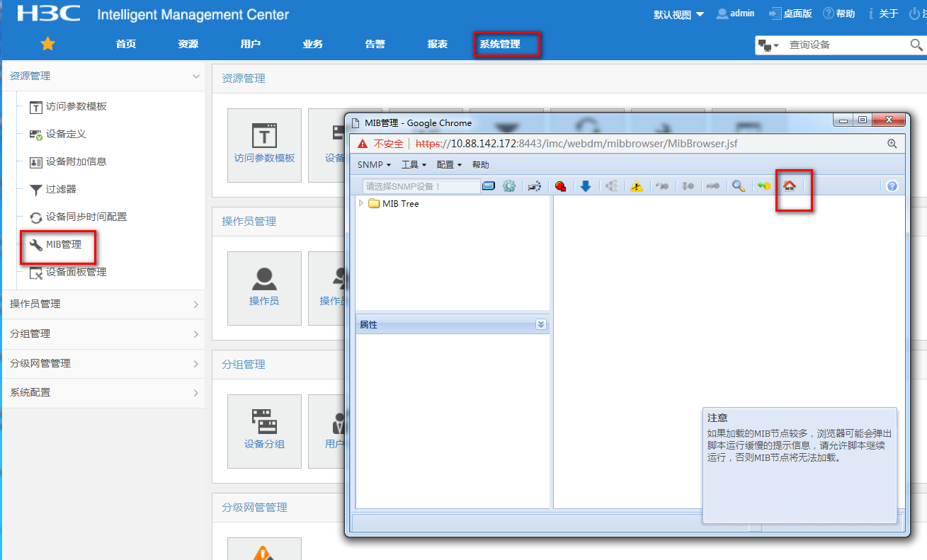
Task: Click the green gear icon in MIB toolbar
Action: 509,186
